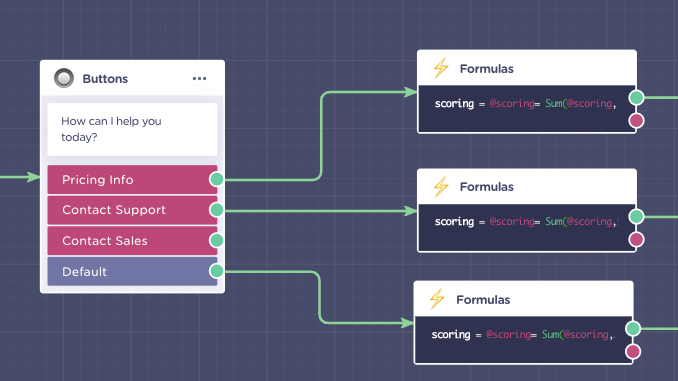The image size is (678, 381).
Task: Click the middle Formulas block green success connector
Action: click(x=636, y=216)
